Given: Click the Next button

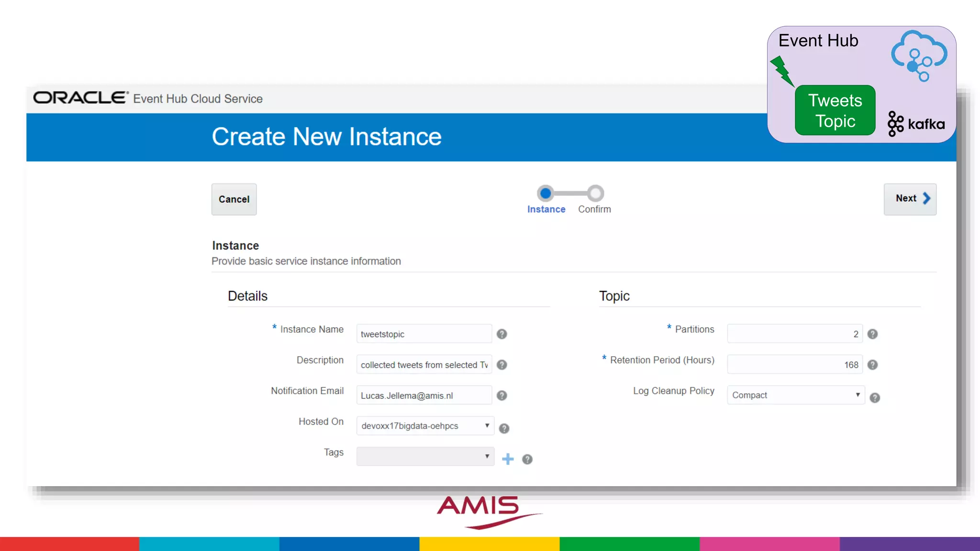Looking at the screenshot, I should pyautogui.click(x=910, y=199).
